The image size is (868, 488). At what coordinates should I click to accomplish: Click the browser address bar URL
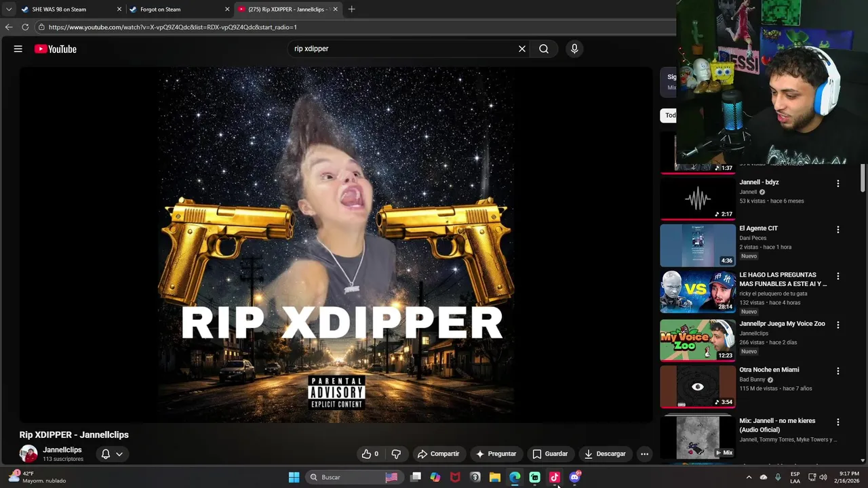[172, 27]
